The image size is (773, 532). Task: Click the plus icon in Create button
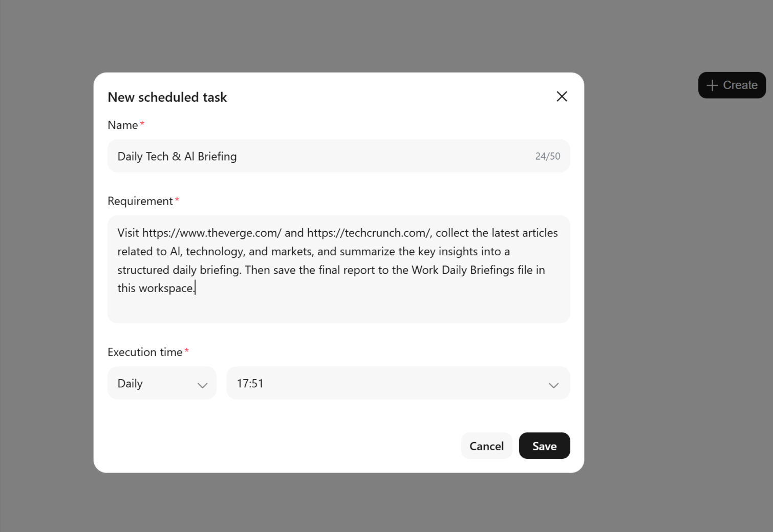[712, 85]
